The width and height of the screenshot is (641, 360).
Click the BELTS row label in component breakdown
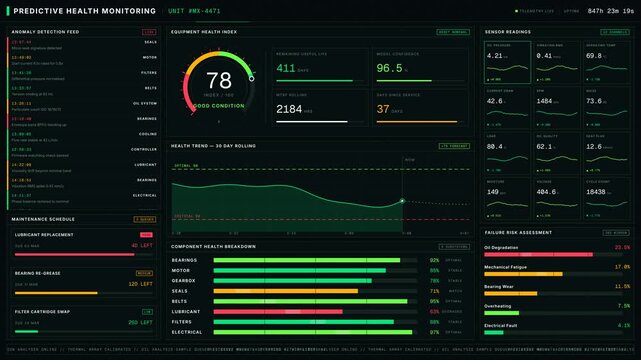click(179, 301)
